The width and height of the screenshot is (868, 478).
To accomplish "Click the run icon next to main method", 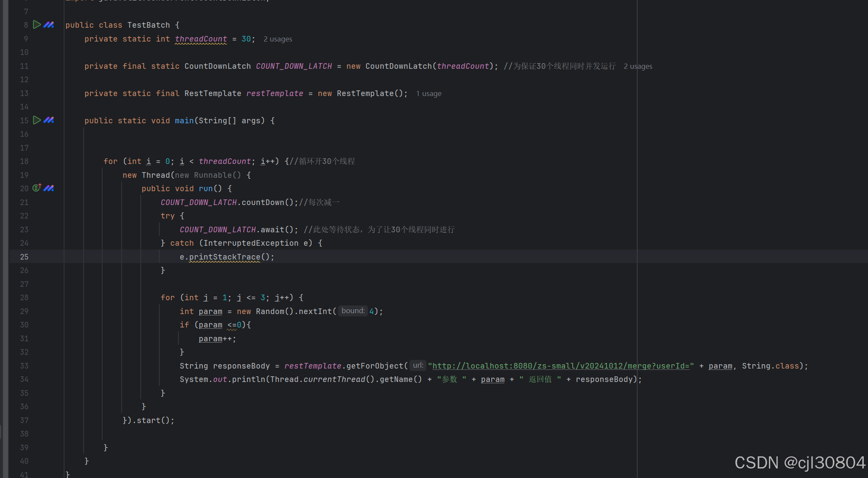I will tap(37, 120).
